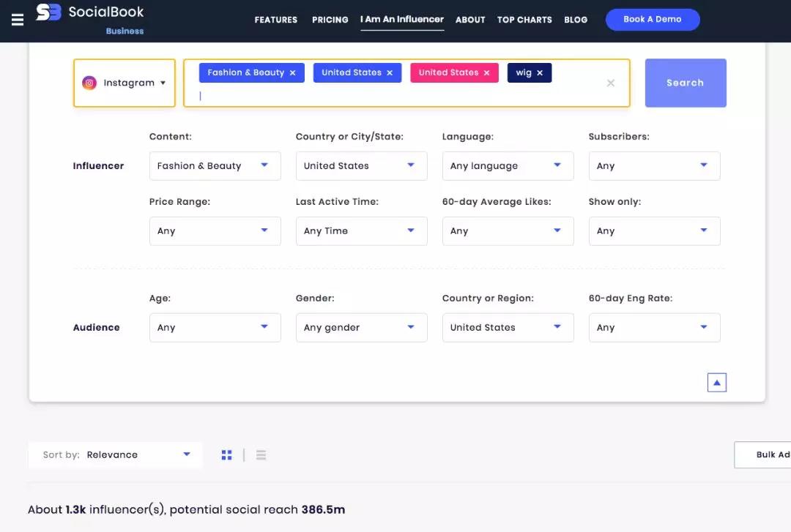Click the Search button

click(x=686, y=83)
